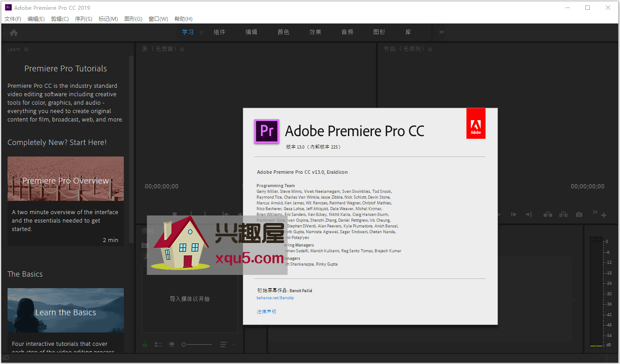
Task: Switch to the 效果 workspace tab
Action: (316, 32)
